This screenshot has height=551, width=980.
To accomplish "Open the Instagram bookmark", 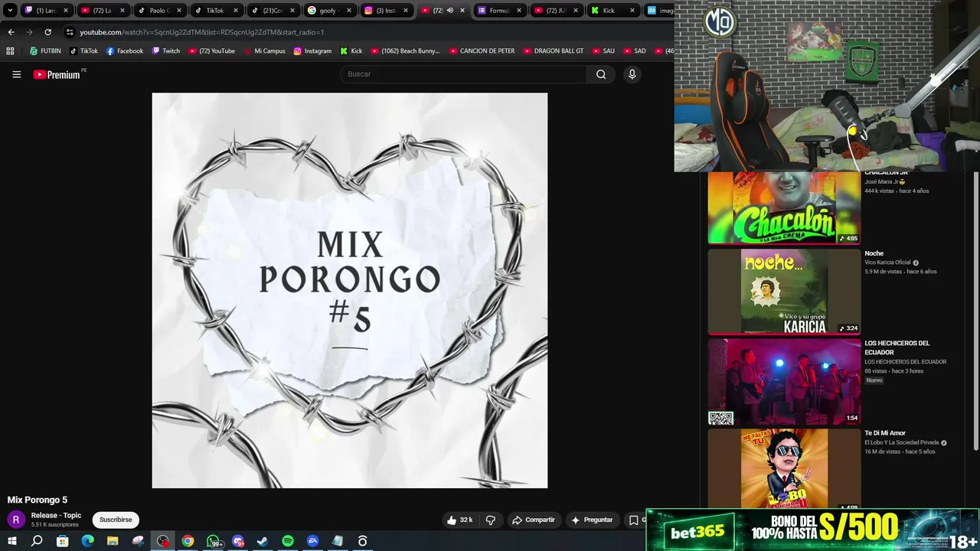I will 312,51.
